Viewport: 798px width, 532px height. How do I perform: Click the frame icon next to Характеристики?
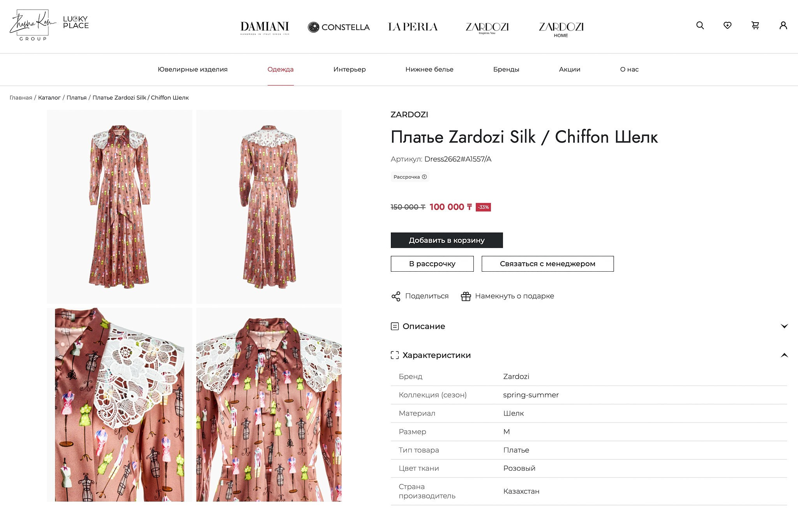pyautogui.click(x=395, y=355)
